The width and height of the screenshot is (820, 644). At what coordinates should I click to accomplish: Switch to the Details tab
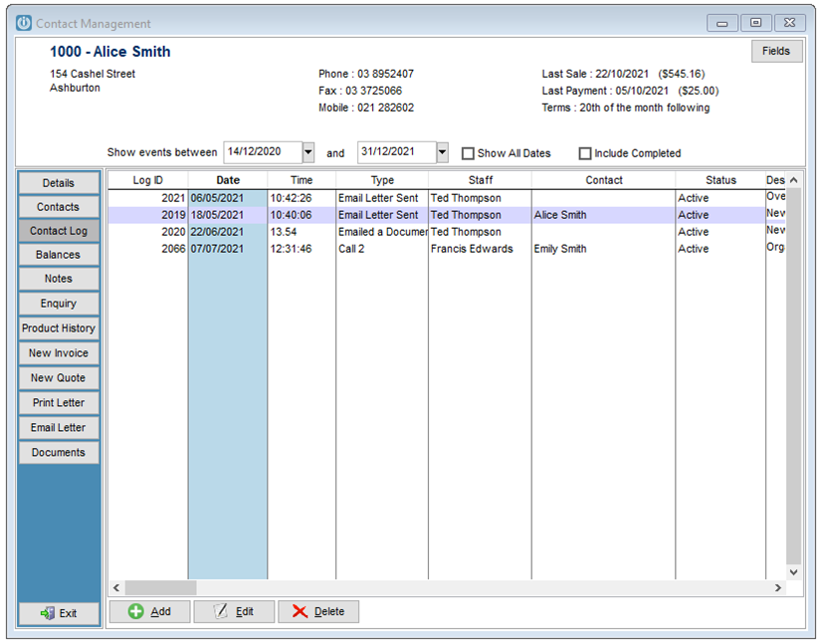[58, 182]
